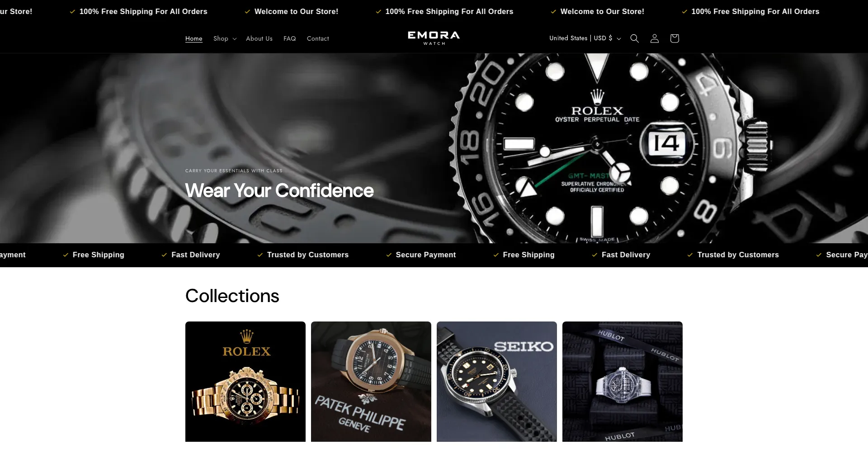Open the About Us page
This screenshot has width=868, height=449.
[x=259, y=38]
